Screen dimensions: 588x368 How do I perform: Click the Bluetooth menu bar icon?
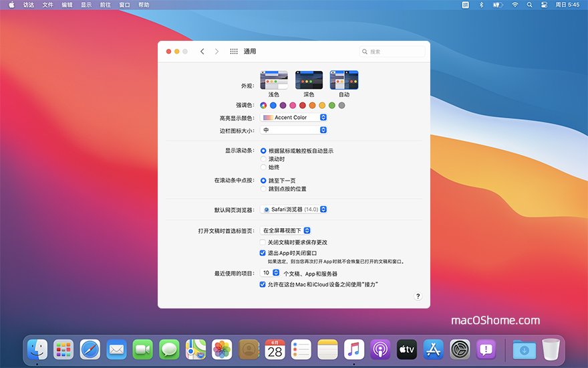482,5
